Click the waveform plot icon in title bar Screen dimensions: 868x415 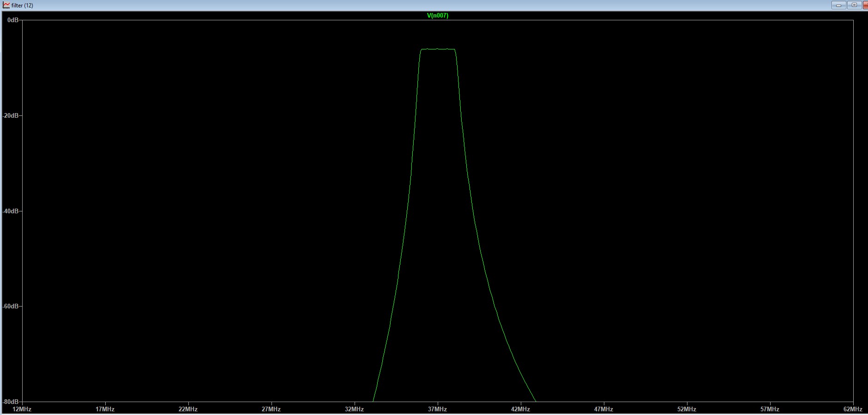click(6, 5)
